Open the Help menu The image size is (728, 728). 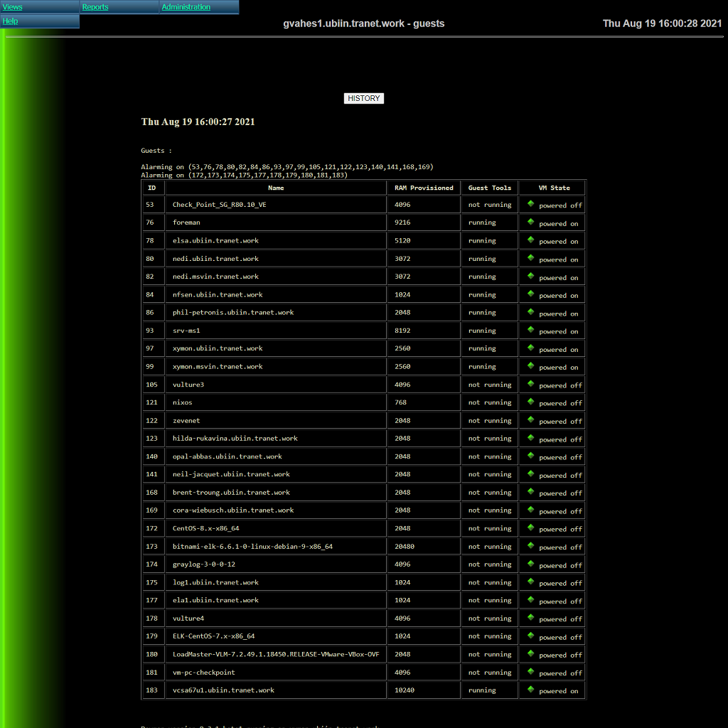pyautogui.click(x=11, y=21)
